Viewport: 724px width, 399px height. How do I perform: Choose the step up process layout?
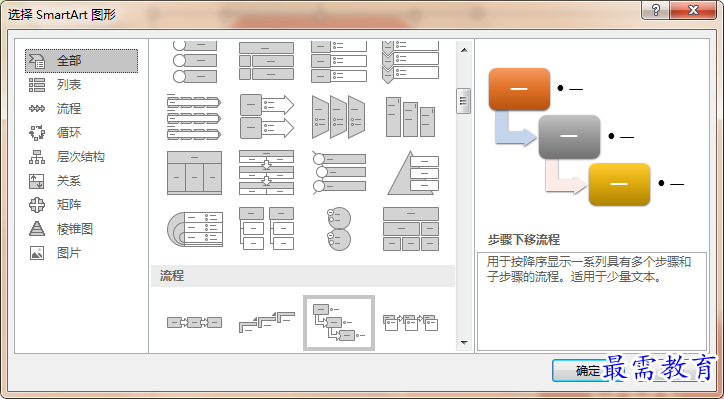(266, 322)
